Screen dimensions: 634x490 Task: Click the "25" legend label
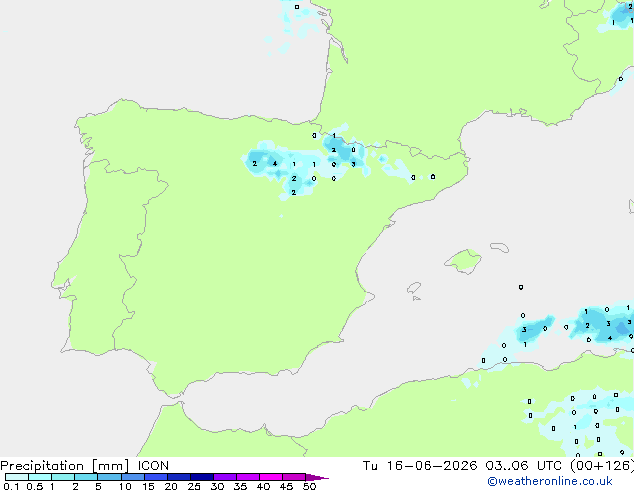click(194, 486)
